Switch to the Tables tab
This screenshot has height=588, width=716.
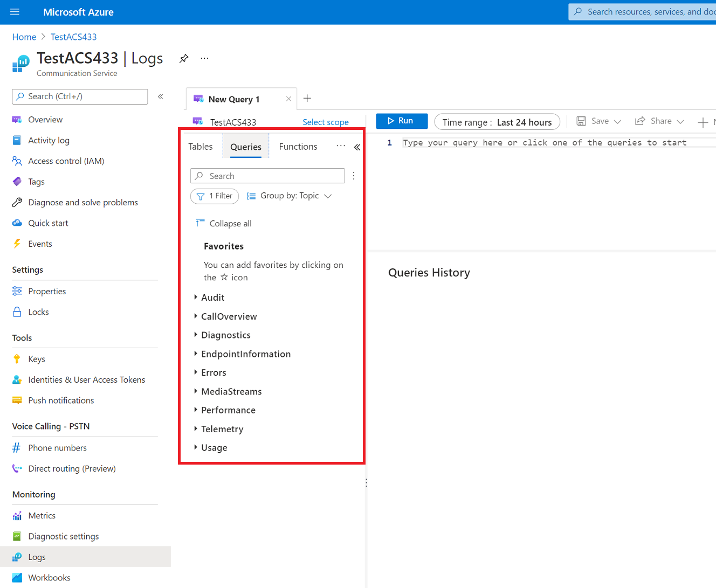pyautogui.click(x=200, y=146)
